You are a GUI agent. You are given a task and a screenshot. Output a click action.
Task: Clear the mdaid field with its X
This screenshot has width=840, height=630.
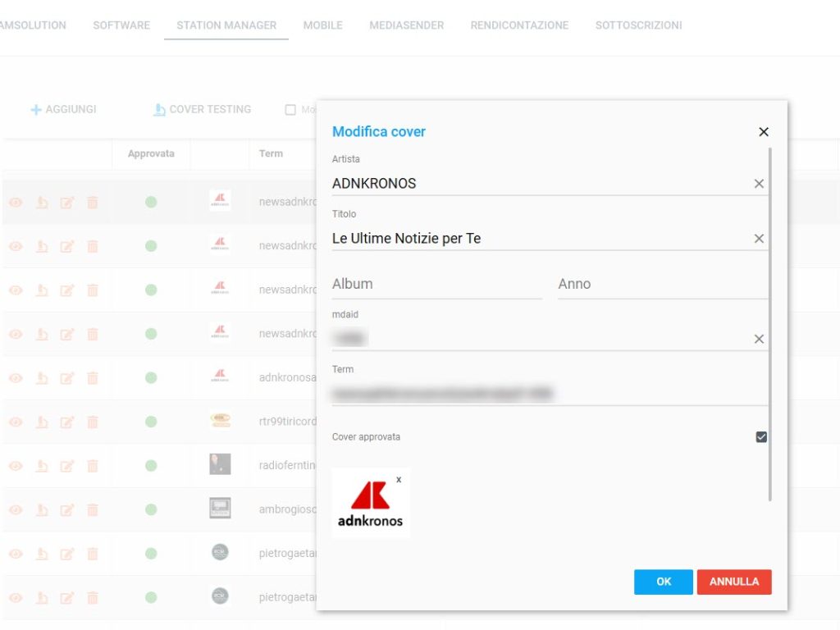pos(759,339)
